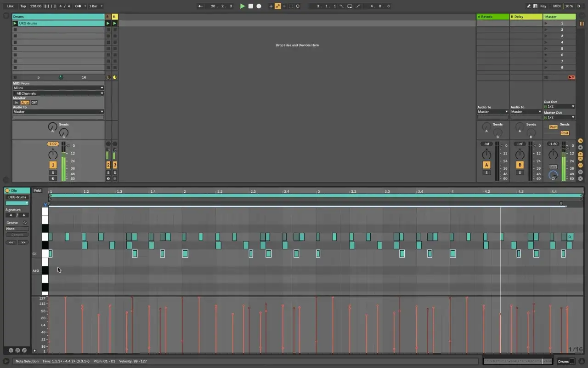Click the Stop button in transport
This screenshot has width=588, height=368.
251,6
